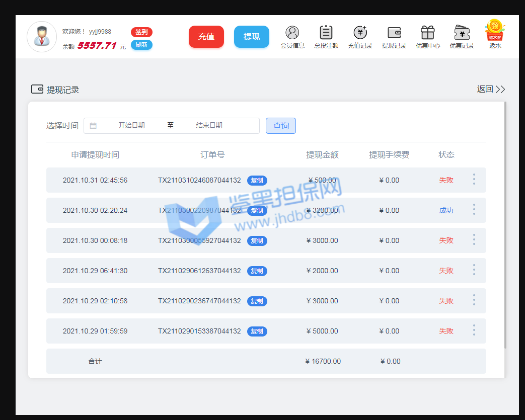Open more menu for the ￥5000.00 record
The height and width of the screenshot is (420, 525).
pos(474,330)
